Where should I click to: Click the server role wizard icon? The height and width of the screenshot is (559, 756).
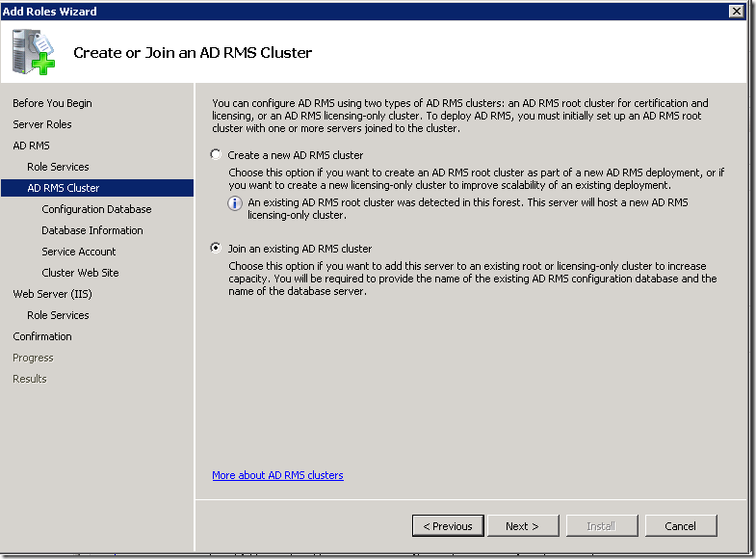[33, 52]
